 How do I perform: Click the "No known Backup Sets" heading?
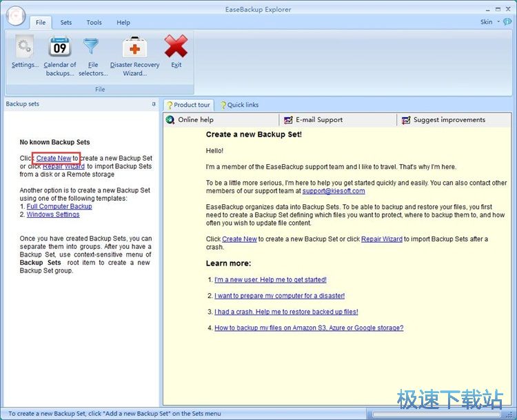(x=54, y=142)
